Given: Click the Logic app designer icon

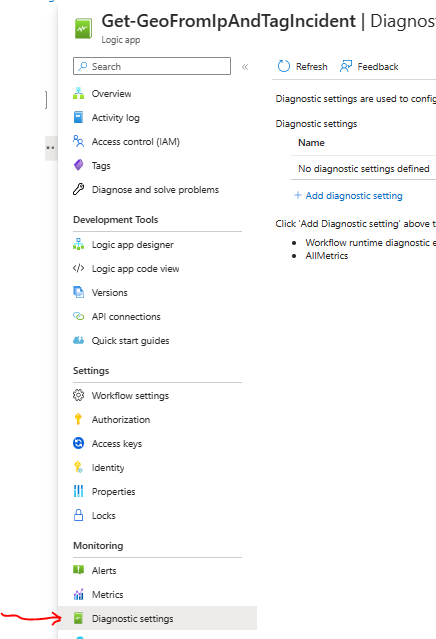Looking at the screenshot, I should pos(78,244).
